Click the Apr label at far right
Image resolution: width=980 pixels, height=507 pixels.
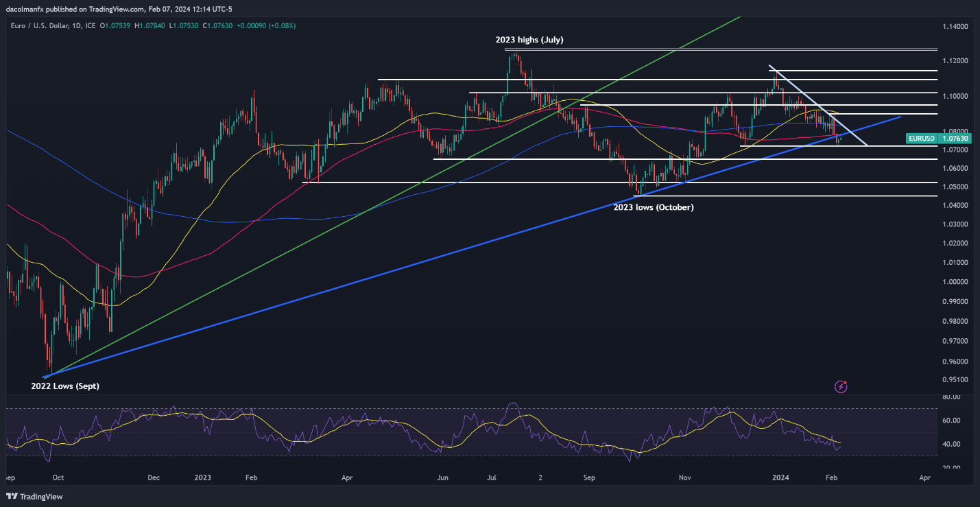pos(924,477)
